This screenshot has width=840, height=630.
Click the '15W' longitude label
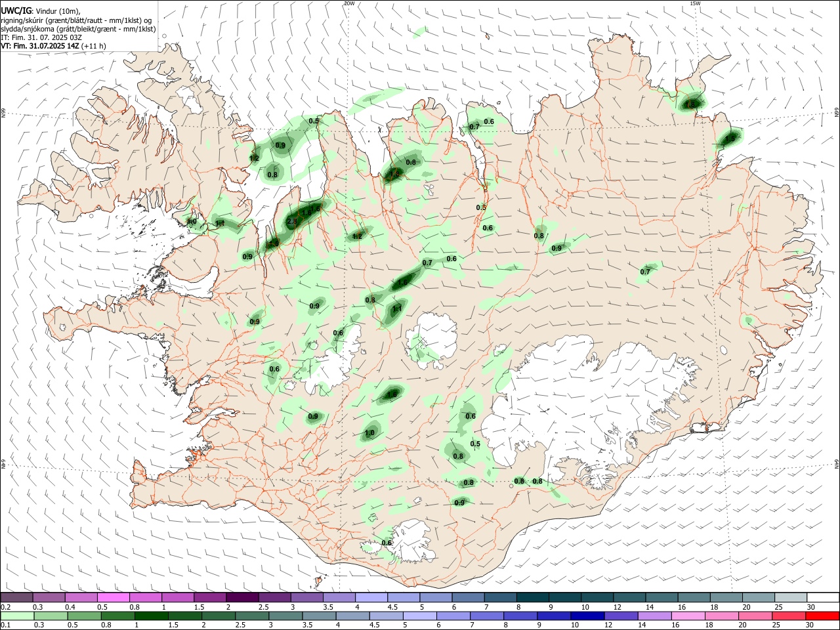695,3
